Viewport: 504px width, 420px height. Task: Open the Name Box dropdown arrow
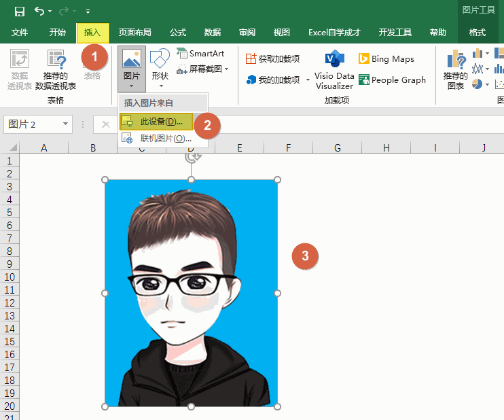click(x=66, y=124)
